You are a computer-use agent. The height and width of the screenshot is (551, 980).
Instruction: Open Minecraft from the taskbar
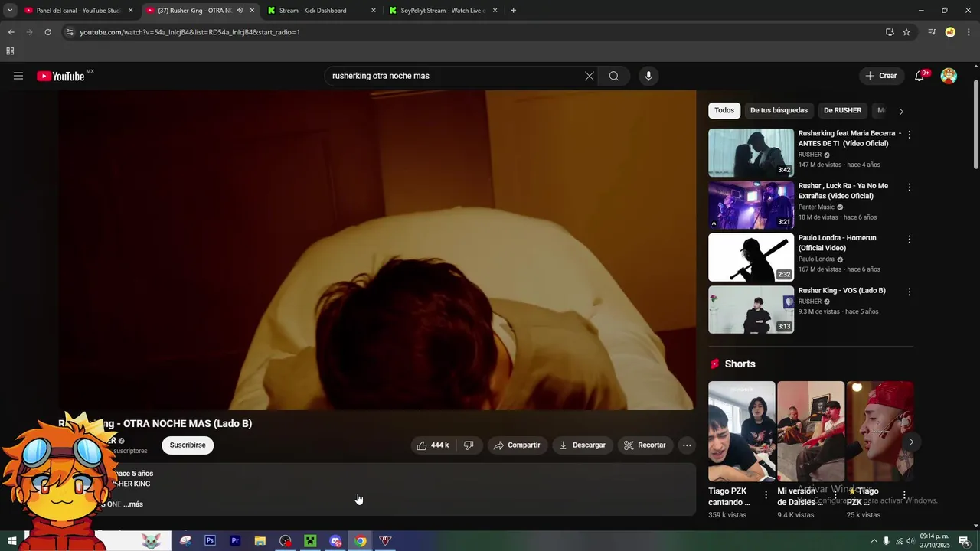(310, 541)
